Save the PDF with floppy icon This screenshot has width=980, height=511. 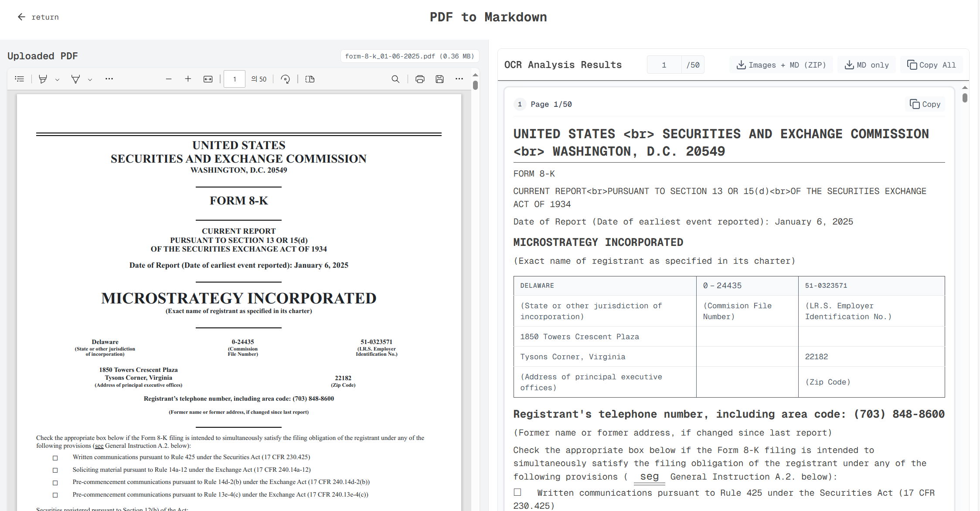(439, 79)
